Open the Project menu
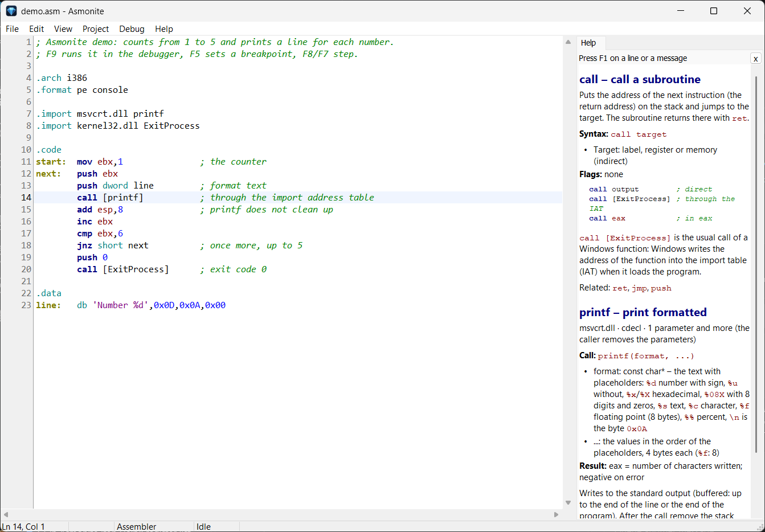Image resolution: width=765 pixels, height=532 pixels. click(96, 29)
